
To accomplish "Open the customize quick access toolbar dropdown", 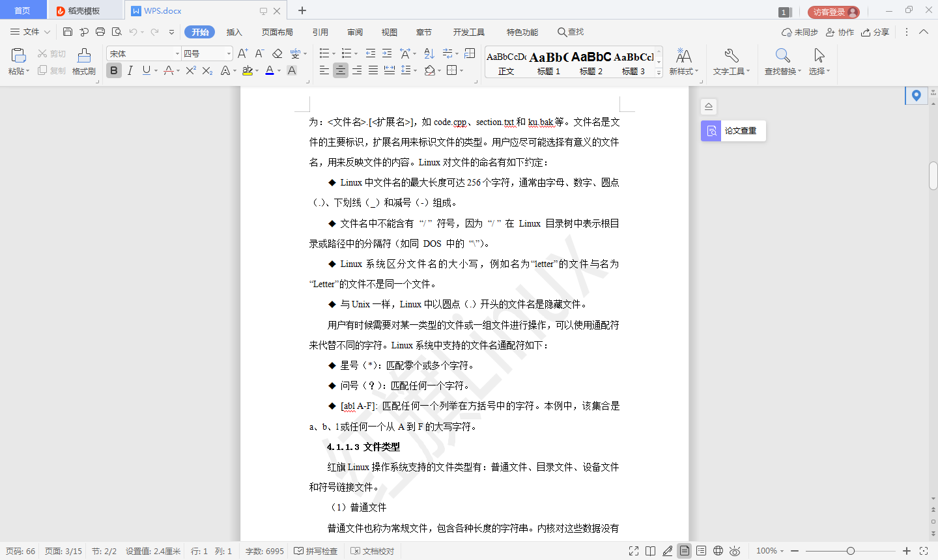I will (x=171, y=32).
